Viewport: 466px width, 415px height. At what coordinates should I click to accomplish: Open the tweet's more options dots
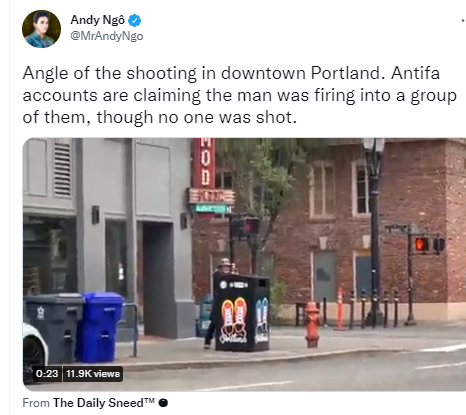pos(463,21)
